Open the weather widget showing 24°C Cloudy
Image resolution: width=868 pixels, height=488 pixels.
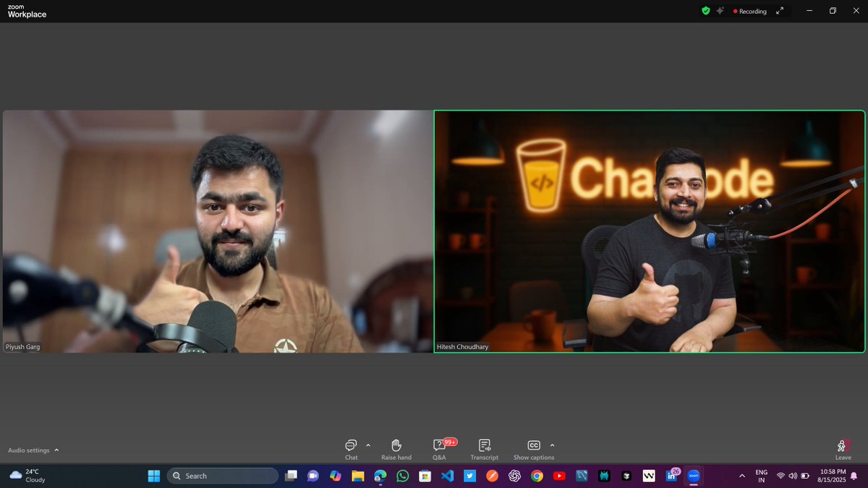(27, 476)
